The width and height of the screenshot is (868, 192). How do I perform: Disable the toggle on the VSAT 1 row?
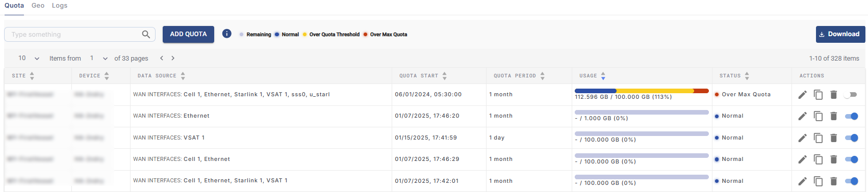click(x=851, y=138)
